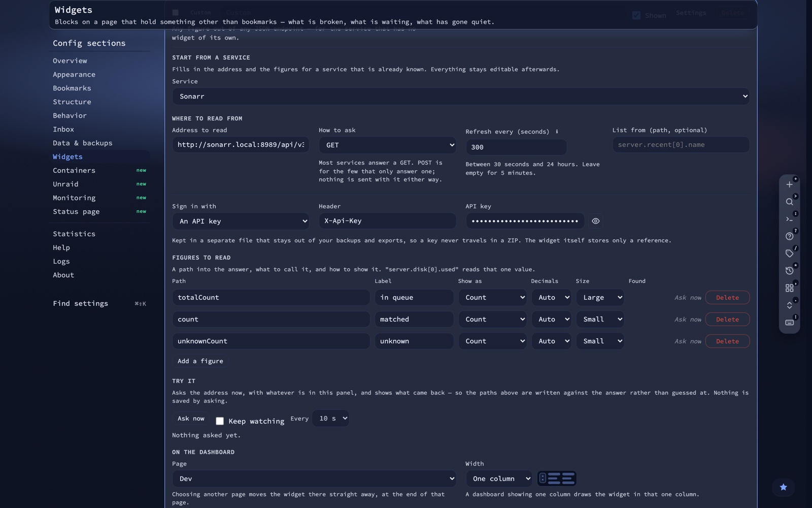Viewport: 812px width, 508px height.
Task: Click the totalCount path field
Action: tap(271, 298)
